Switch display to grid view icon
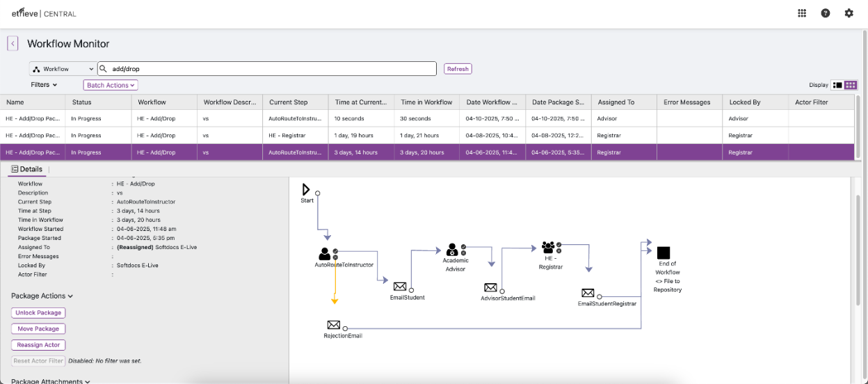The width and height of the screenshot is (868, 384). pos(851,85)
